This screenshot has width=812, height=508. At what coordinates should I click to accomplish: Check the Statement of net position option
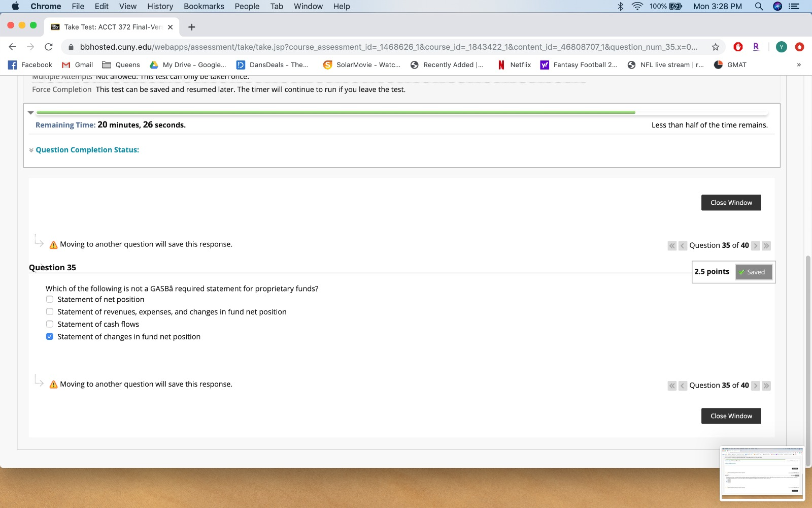pyautogui.click(x=49, y=299)
